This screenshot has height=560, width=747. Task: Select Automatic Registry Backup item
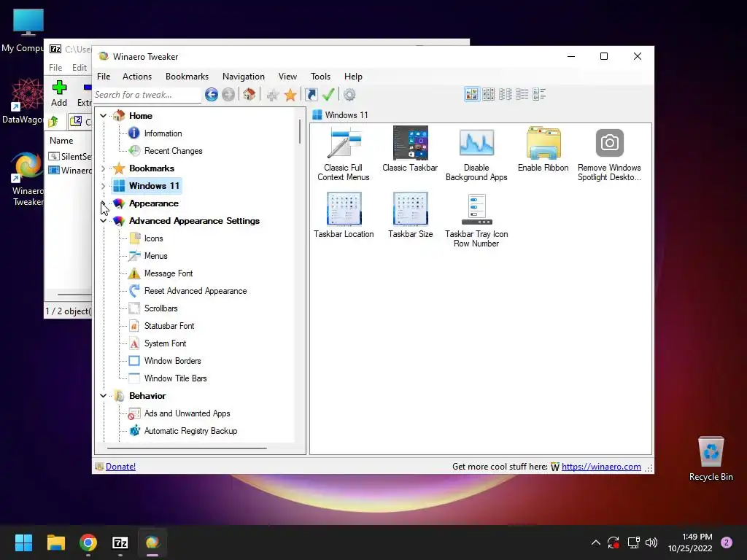click(x=190, y=431)
